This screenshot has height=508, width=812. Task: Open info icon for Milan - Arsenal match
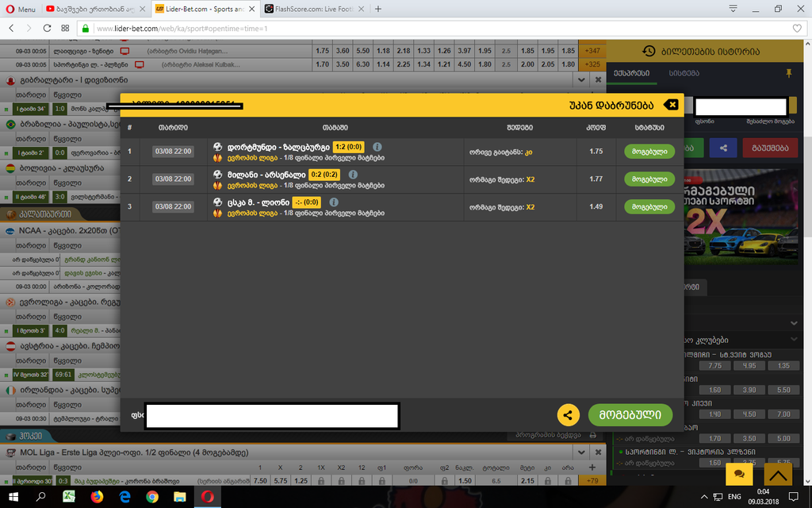point(353,175)
